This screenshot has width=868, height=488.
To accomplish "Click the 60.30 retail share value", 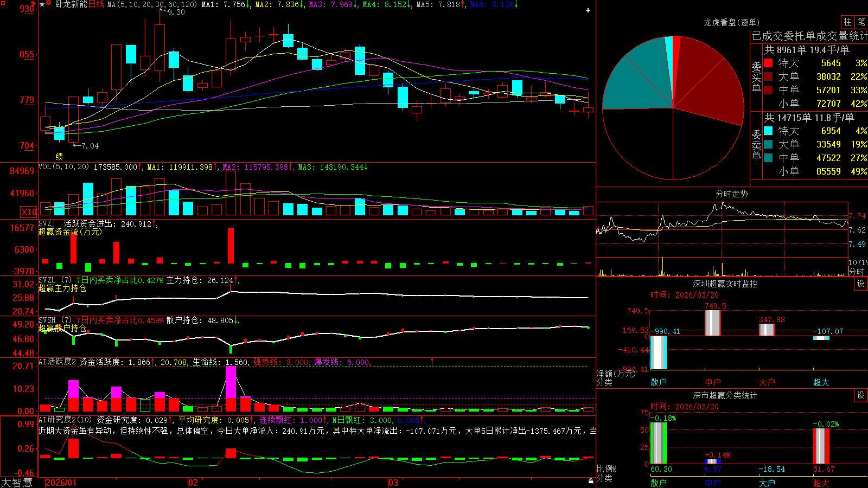I will point(661,469).
